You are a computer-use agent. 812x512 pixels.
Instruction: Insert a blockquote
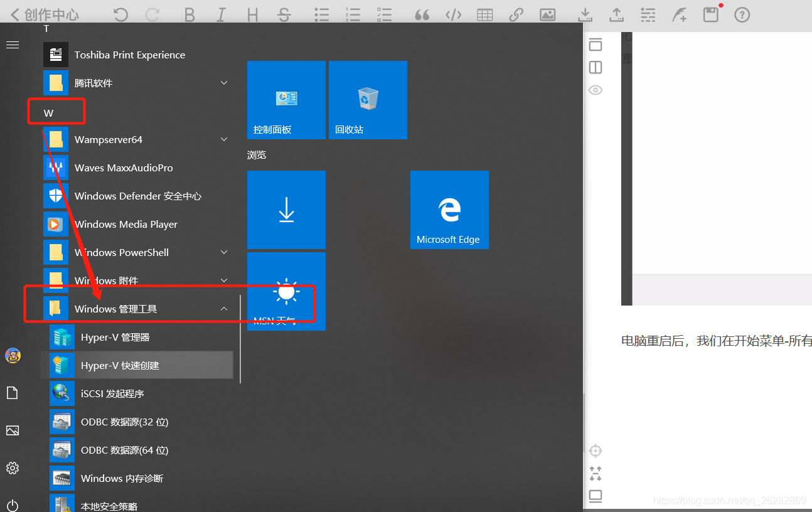coord(422,14)
